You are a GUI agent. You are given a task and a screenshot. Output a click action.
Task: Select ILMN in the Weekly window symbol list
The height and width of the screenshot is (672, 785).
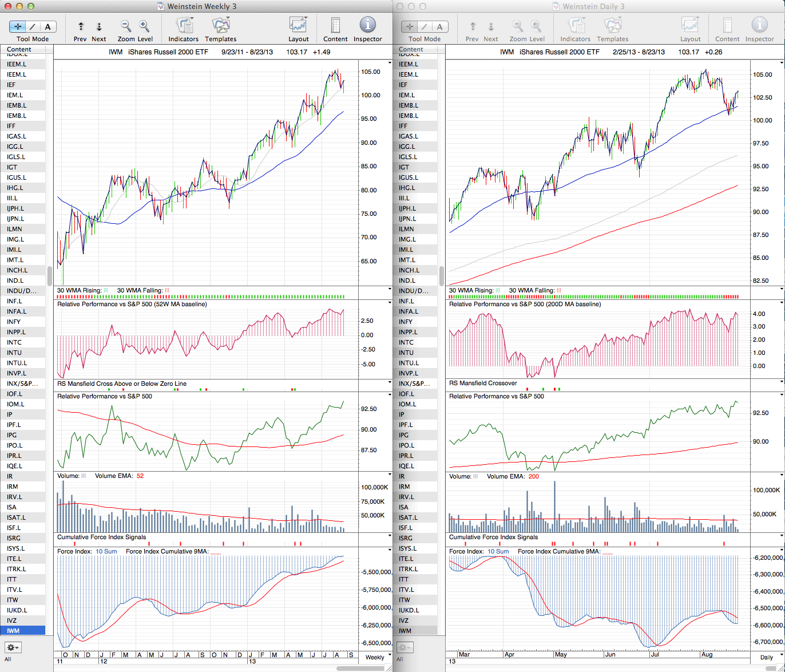(23, 229)
